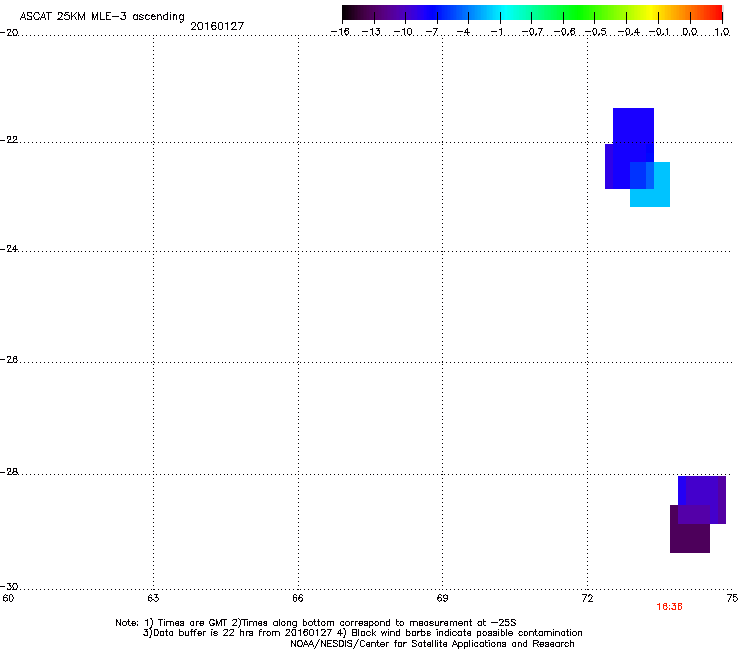Click the longitude axis label '60'
The image size is (740, 650).
[x=8, y=598]
